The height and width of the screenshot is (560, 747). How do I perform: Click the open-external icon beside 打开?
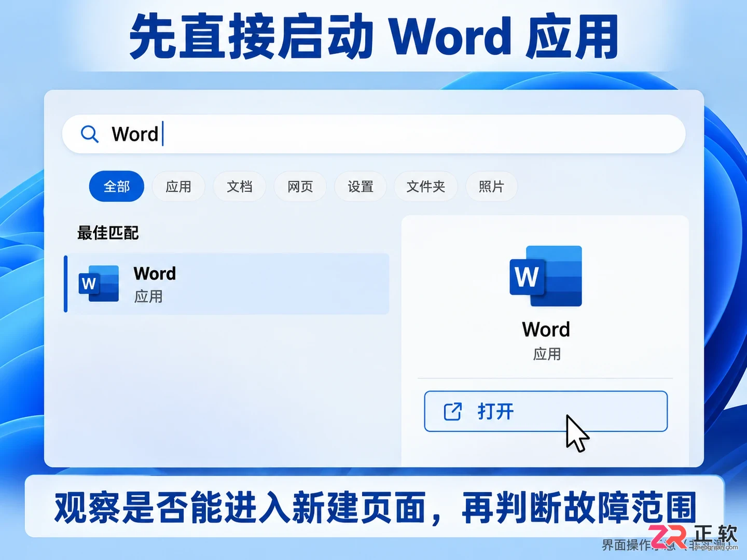[452, 412]
